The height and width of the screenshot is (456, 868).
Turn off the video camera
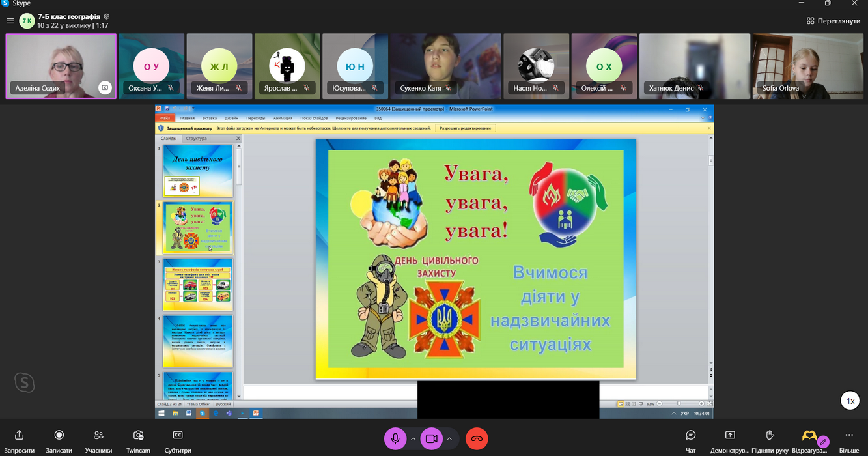tap(431, 439)
